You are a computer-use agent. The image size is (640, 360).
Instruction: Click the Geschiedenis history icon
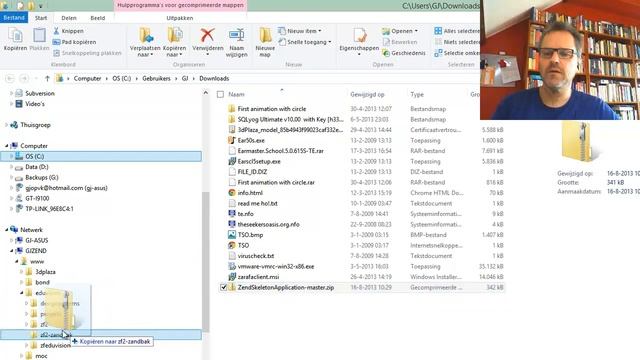pyautogui.click(x=386, y=53)
